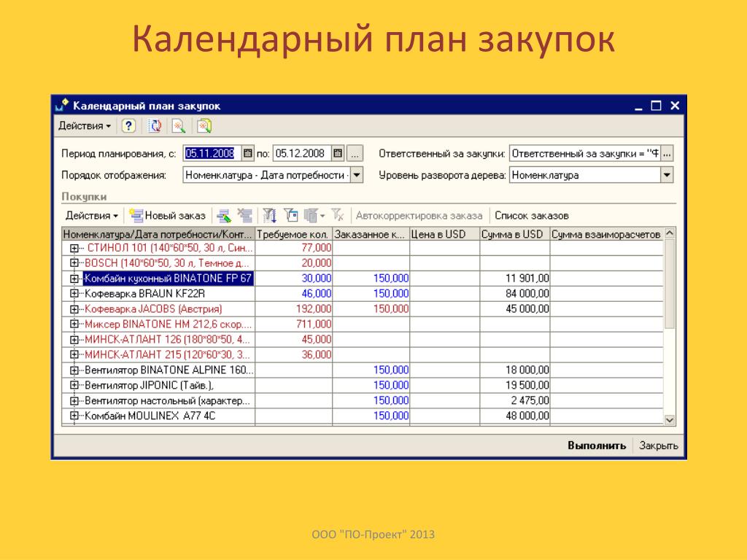Image resolution: width=747 pixels, height=560 pixels.
Task: Click Закрыть button
Action: [659, 446]
